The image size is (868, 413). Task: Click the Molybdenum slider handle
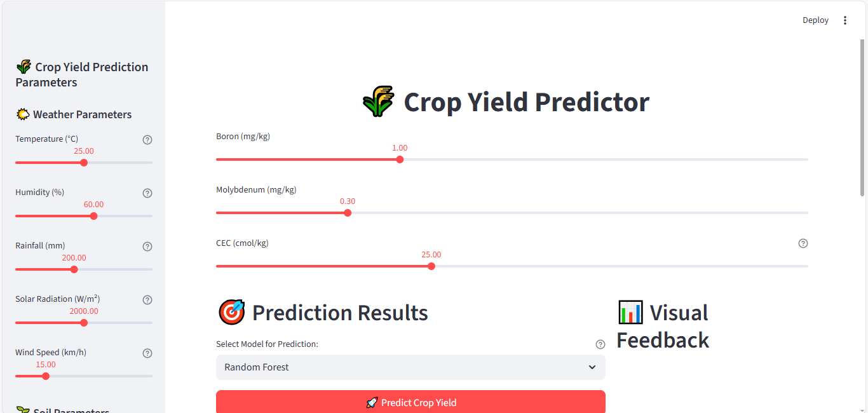tap(348, 213)
